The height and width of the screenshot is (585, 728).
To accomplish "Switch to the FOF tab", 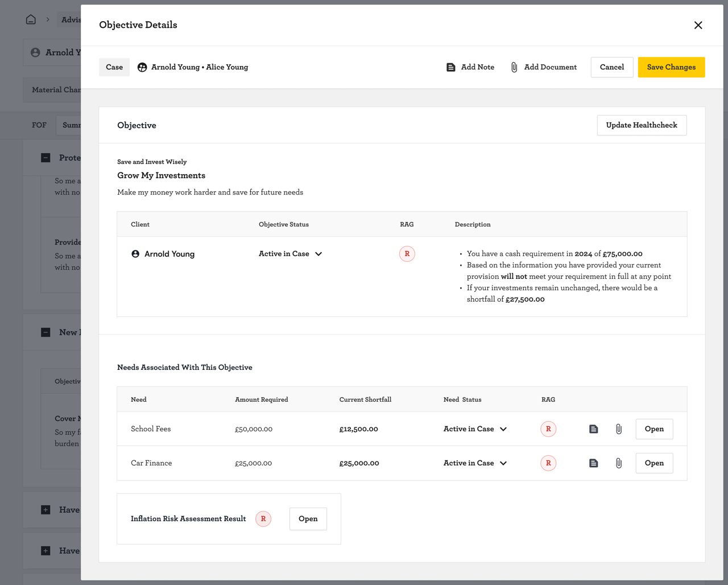I will point(39,125).
